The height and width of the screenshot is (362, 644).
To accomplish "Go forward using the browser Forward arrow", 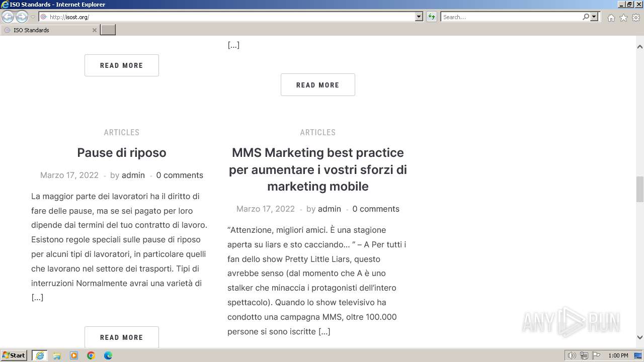I will 22,17.
